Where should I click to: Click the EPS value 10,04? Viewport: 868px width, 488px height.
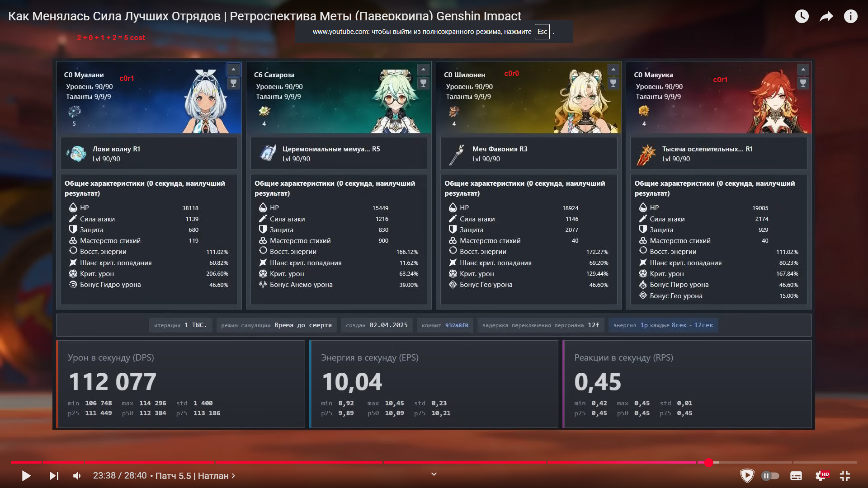pos(352,382)
